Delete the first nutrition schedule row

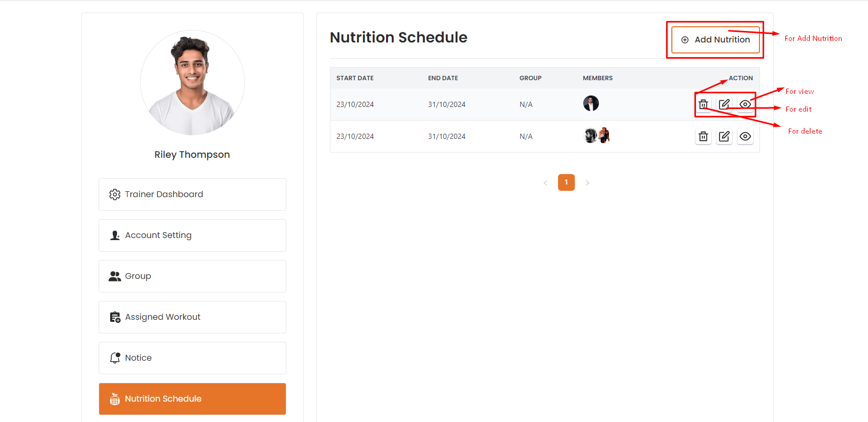703,104
